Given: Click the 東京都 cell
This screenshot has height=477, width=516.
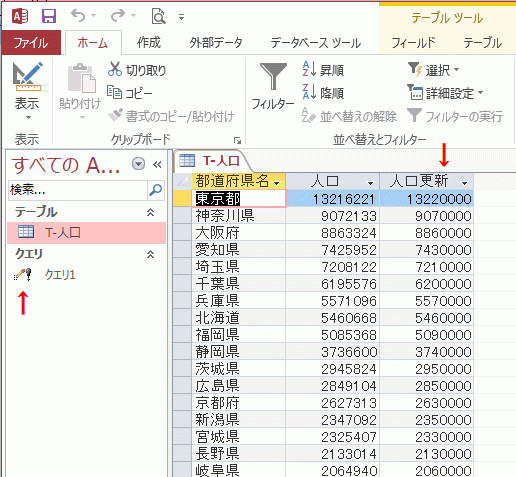Looking at the screenshot, I should [239, 199].
